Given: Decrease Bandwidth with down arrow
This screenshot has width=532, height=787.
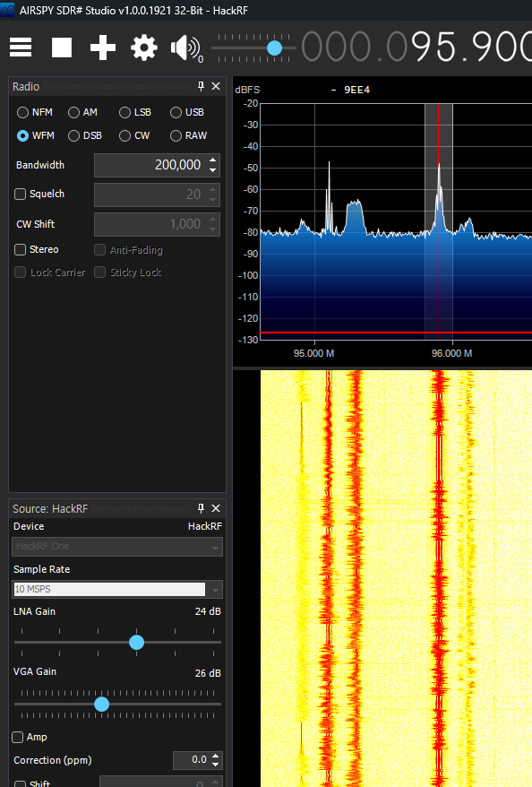Looking at the screenshot, I should [213, 170].
